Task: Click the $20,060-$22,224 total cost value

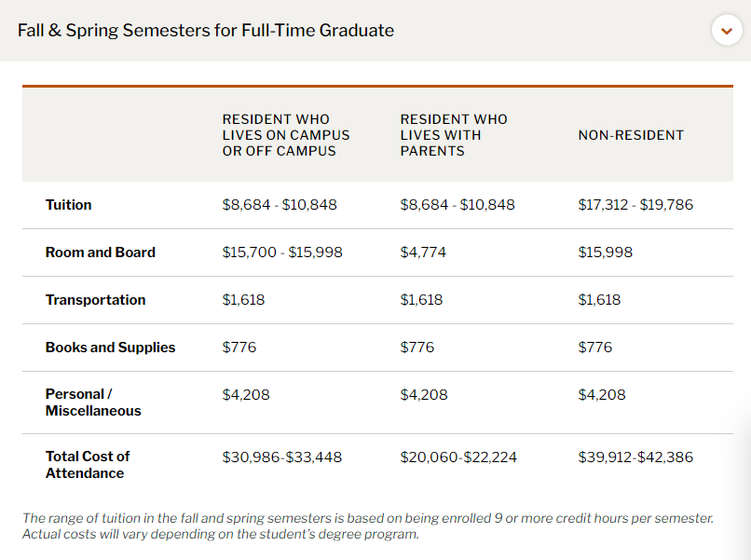Action: coord(458,458)
